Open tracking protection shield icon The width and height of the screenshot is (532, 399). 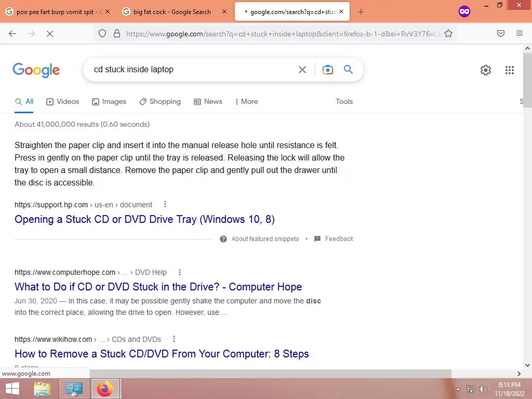102,33
